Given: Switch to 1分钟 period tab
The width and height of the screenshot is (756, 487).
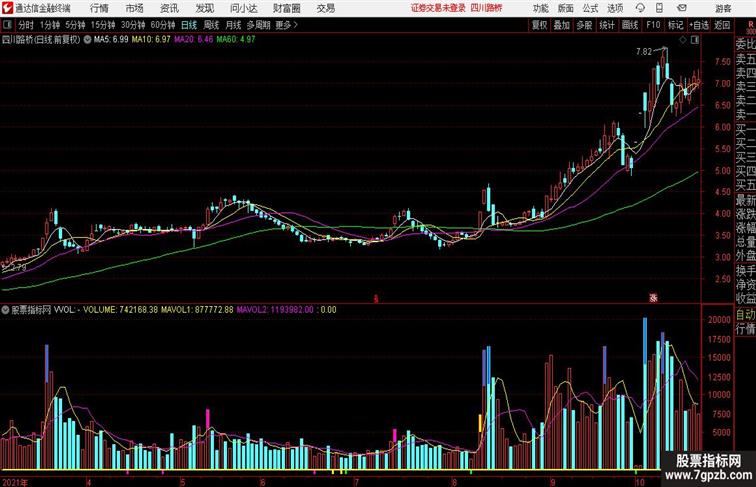Looking at the screenshot, I should tap(50, 25).
